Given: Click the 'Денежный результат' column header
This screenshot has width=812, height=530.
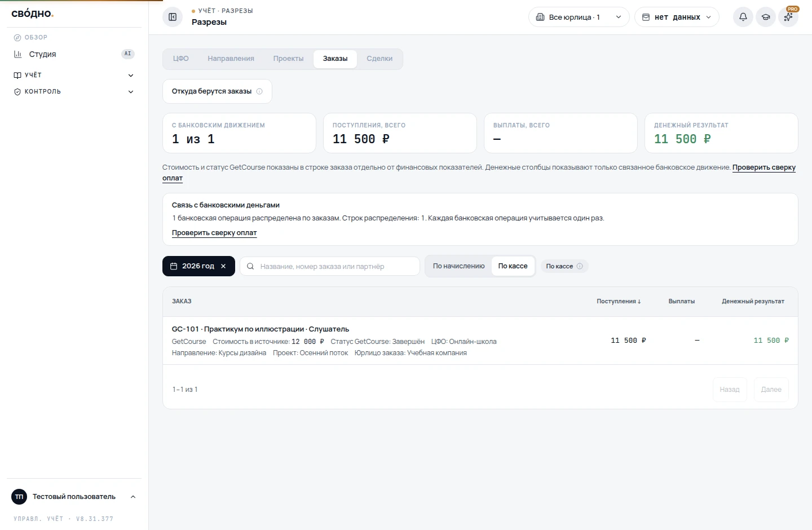Looking at the screenshot, I should [x=753, y=302].
